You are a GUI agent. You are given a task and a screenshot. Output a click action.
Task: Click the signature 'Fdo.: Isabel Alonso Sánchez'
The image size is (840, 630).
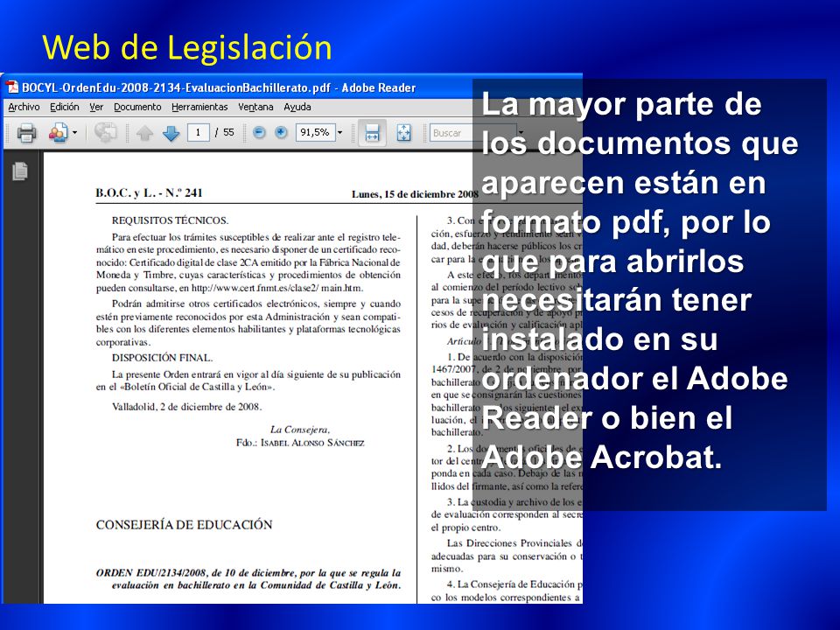[x=300, y=443]
